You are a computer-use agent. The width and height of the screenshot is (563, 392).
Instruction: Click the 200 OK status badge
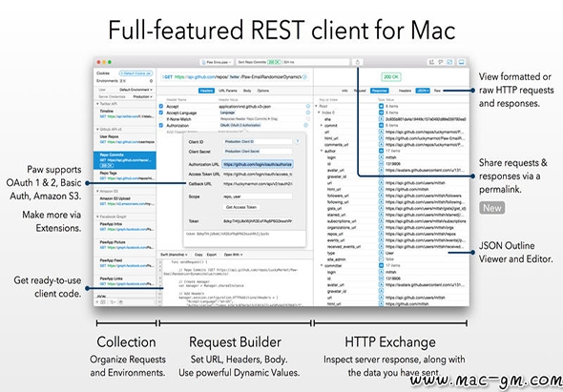(391, 77)
